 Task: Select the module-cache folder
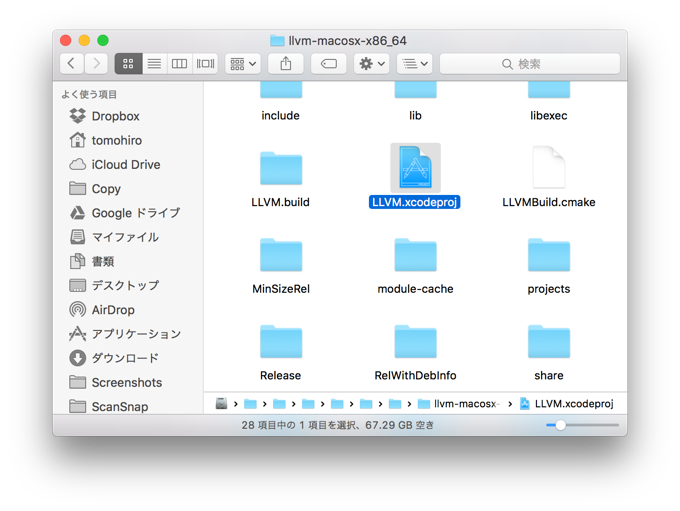[x=415, y=255]
